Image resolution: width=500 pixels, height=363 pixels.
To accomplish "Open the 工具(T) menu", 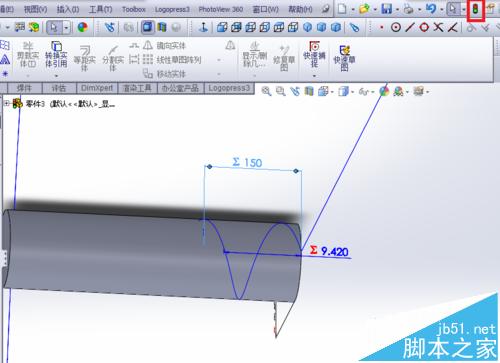I will [101, 9].
